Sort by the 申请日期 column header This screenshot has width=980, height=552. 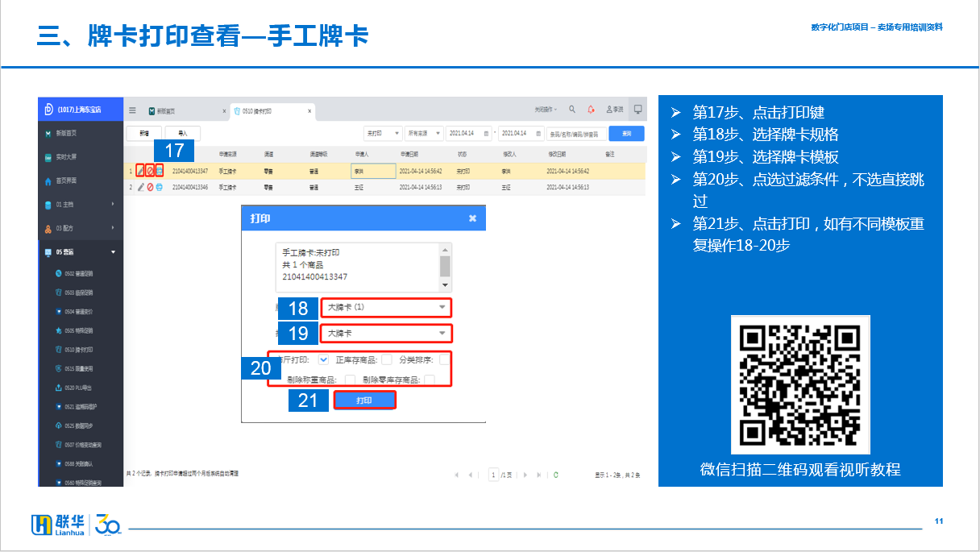pos(409,154)
